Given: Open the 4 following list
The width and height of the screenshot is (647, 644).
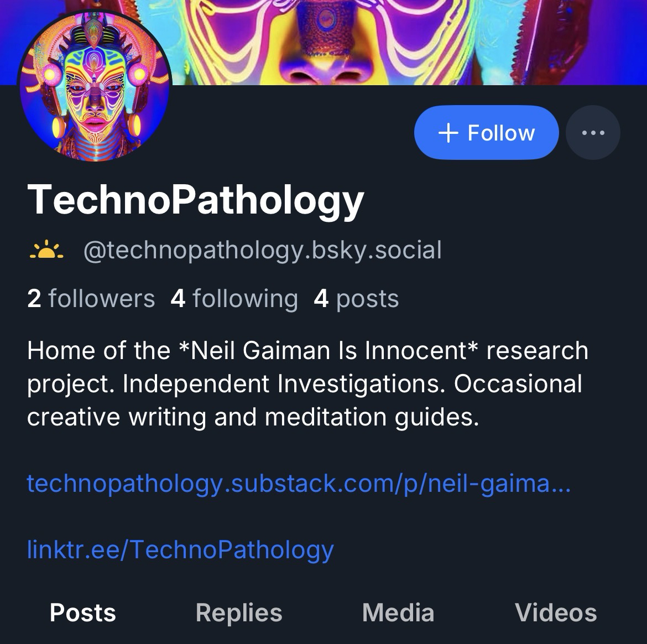Looking at the screenshot, I should pyautogui.click(x=234, y=299).
